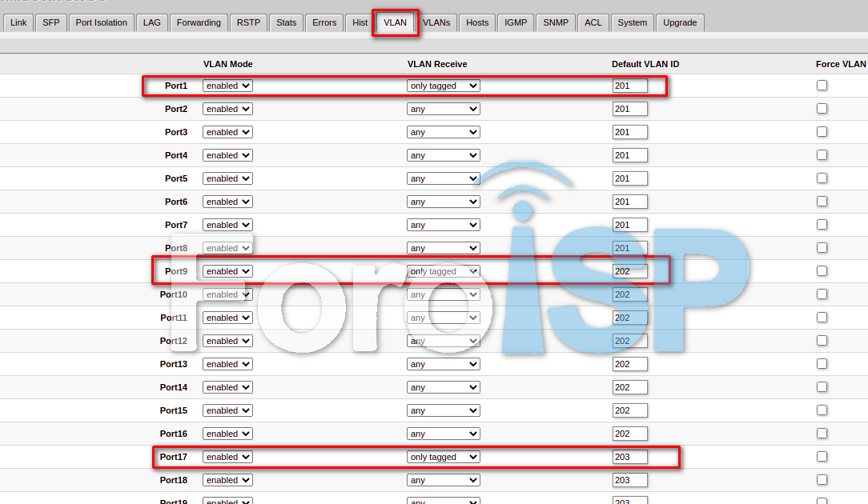Go to the IGMP tab
This screenshot has height=504, width=868.
coord(516,22)
